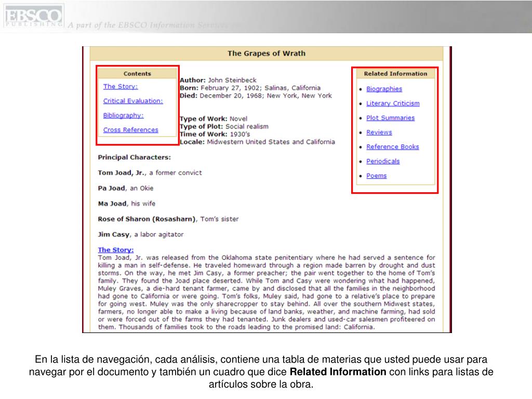Select Tom Joad, Jr., a former convict
The height and width of the screenshot is (399, 532).
point(150,172)
